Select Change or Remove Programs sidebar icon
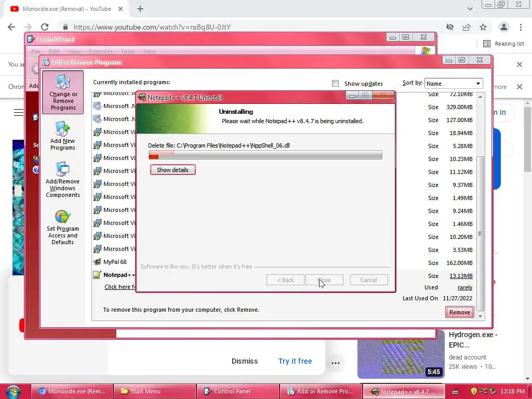The width and height of the screenshot is (532, 399). [x=63, y=92]
